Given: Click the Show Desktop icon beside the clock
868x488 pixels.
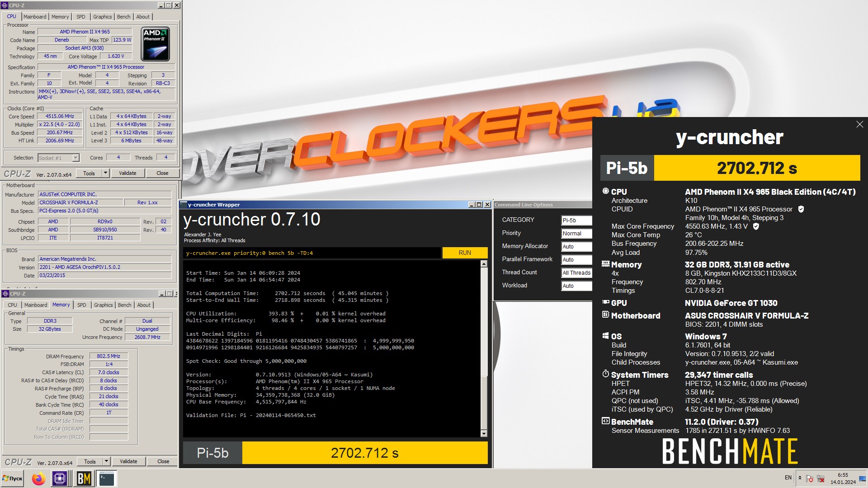Looking at the screenshot, I should click(862, 479).
